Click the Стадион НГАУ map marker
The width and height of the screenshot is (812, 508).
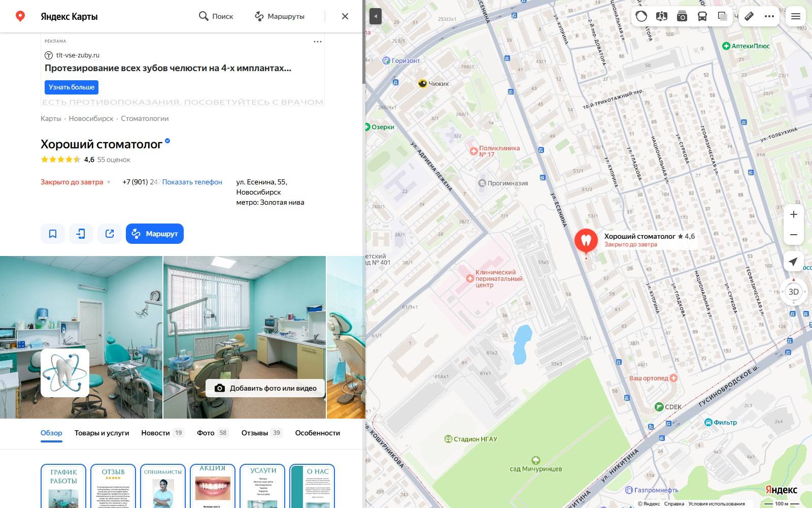pyautogui.click(x=470, y=439)
